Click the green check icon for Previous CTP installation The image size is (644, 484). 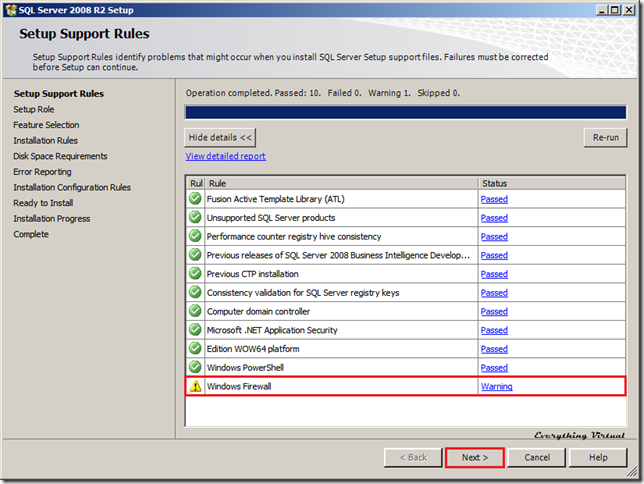[x=195, y=274]
